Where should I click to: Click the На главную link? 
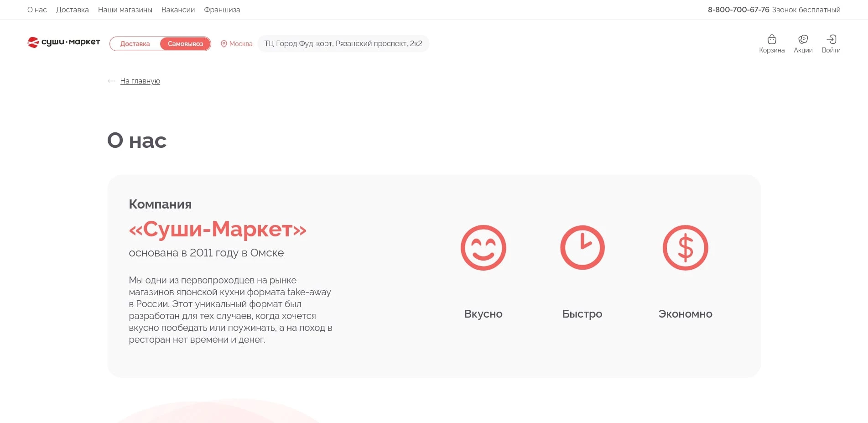pos(140,81)
